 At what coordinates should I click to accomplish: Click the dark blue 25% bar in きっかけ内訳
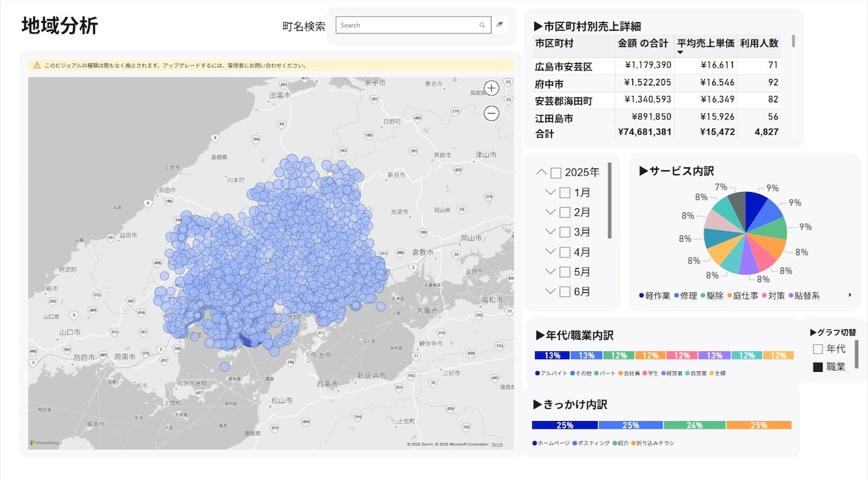coord(565,425)
